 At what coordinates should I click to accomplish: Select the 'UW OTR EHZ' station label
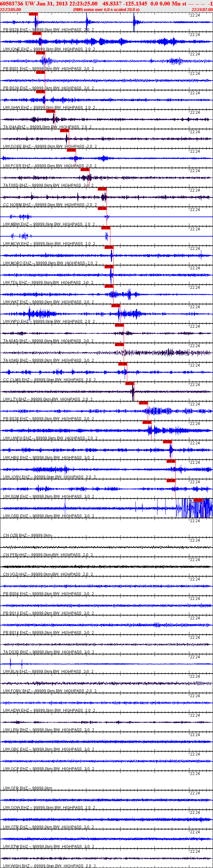click(x=16, y=827)
